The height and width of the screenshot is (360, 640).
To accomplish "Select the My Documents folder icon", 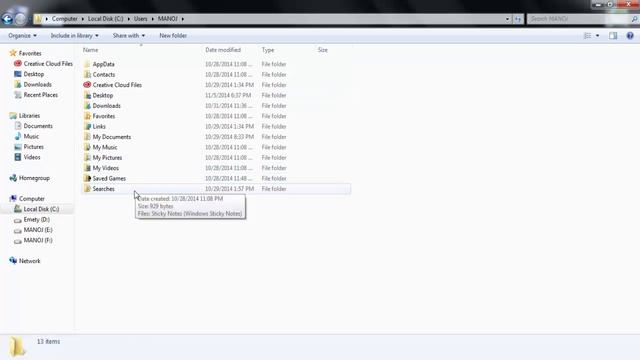I will [87, 137].
